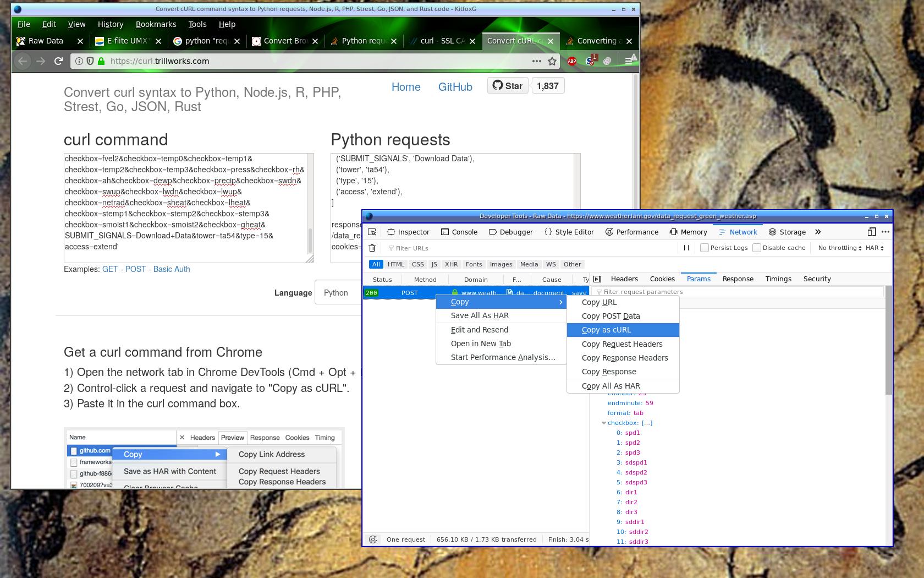Screen dimensions: 924x578
Task: Open the GitHub link on the page
Action: tap(455, 87)
